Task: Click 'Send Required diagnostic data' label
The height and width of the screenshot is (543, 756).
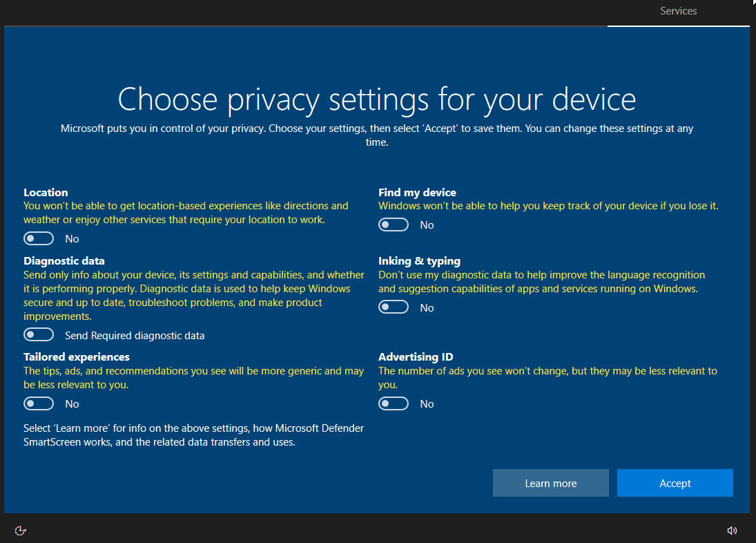Action: coord(135,336)
